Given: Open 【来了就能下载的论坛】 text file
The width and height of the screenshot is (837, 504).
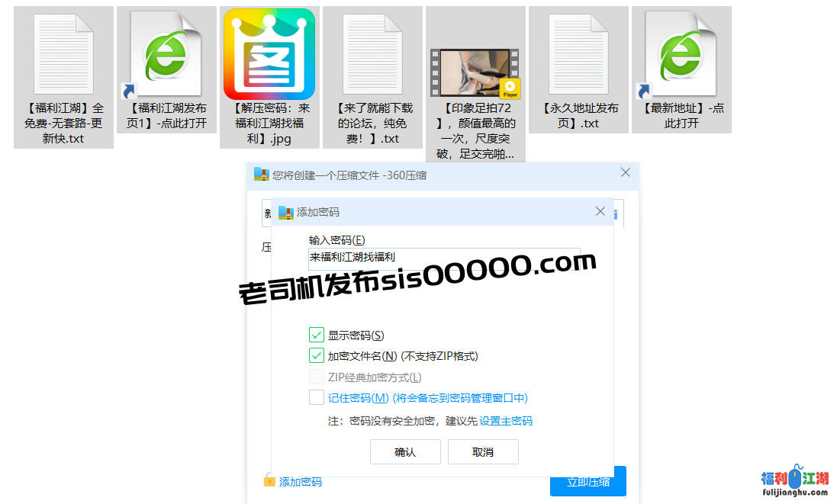Looking at the screenshot, I should (x=372, y=53).
